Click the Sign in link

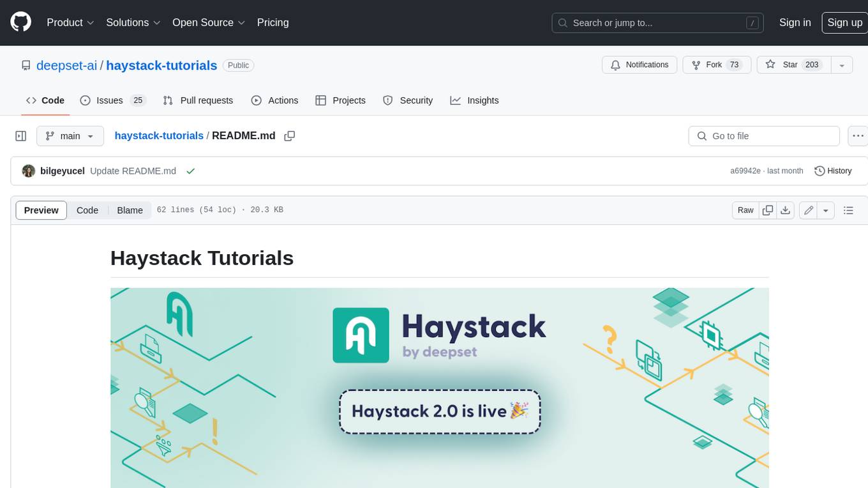coord(795,22)
